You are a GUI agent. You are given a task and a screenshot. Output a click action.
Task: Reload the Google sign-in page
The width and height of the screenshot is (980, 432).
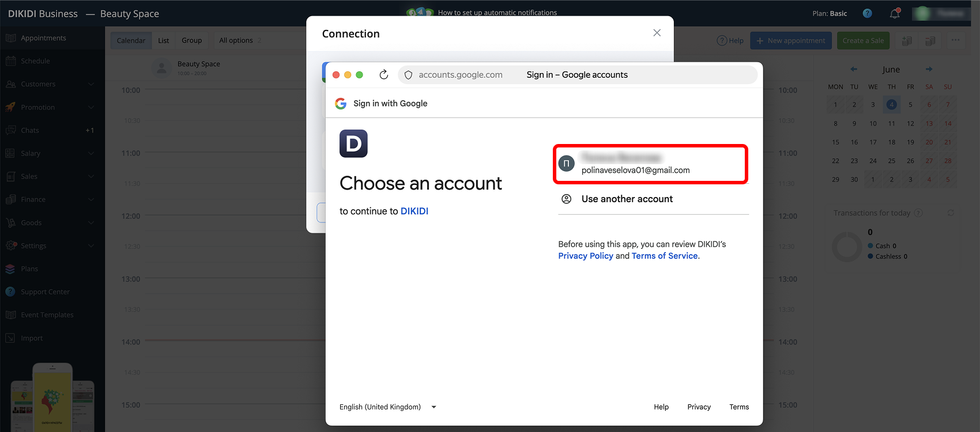pyautogui.click(x=383, y=75)
